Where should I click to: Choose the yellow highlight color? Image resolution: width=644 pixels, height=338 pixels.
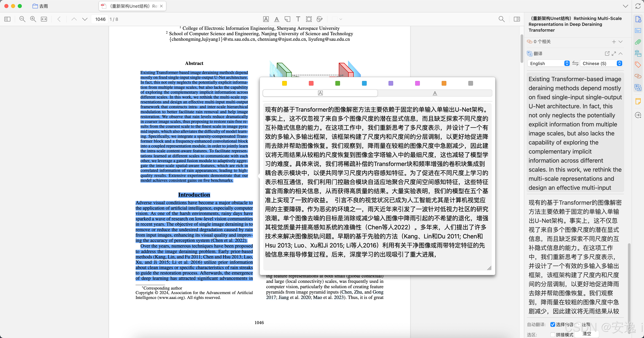284,83
